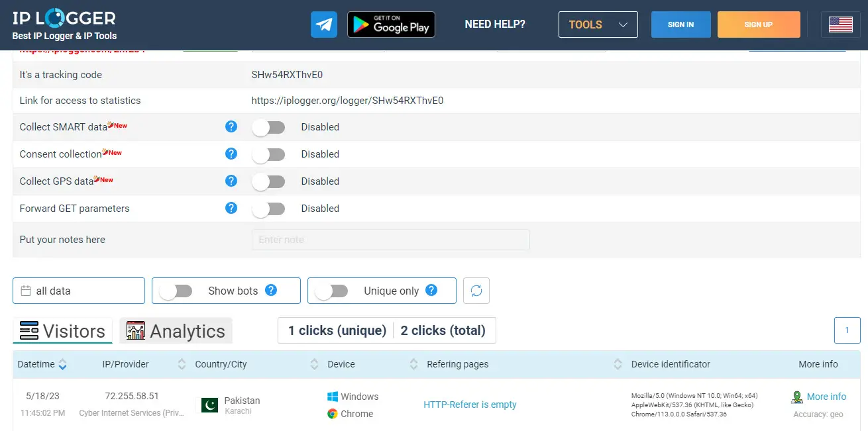Select the Visitors tab
Image resolution: width=868 pixels, height=431 pixels.
[62, 330]
